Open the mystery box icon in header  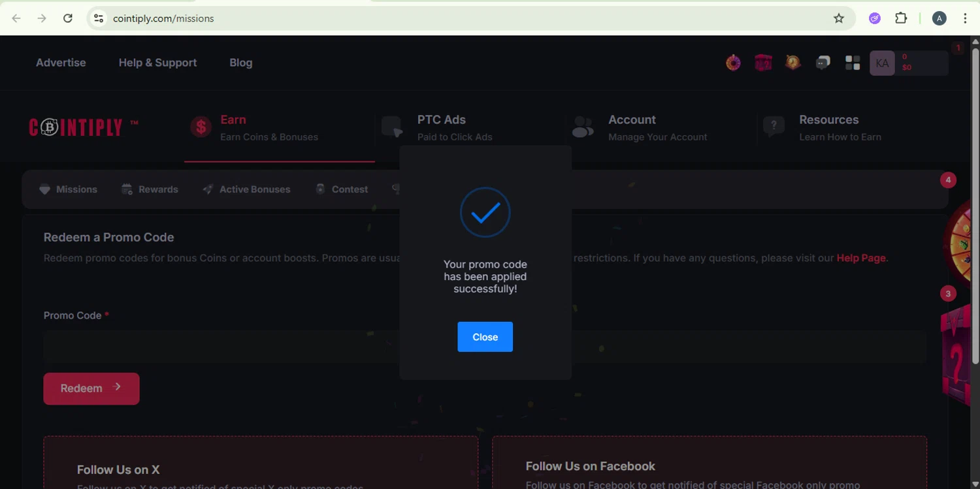[x=763, y=63]
